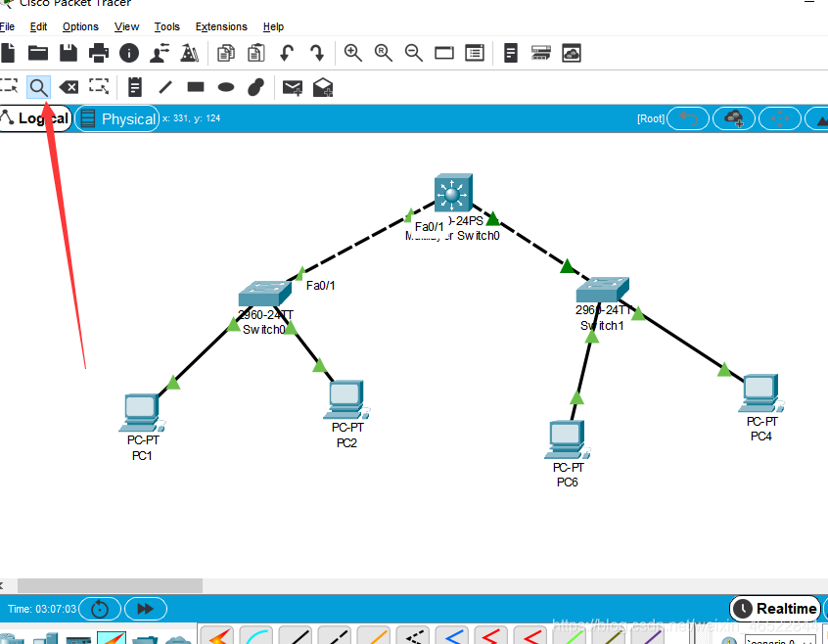Open the cloud image viewer icon
This screenshot has width=828, height=644.
point(572,53)
